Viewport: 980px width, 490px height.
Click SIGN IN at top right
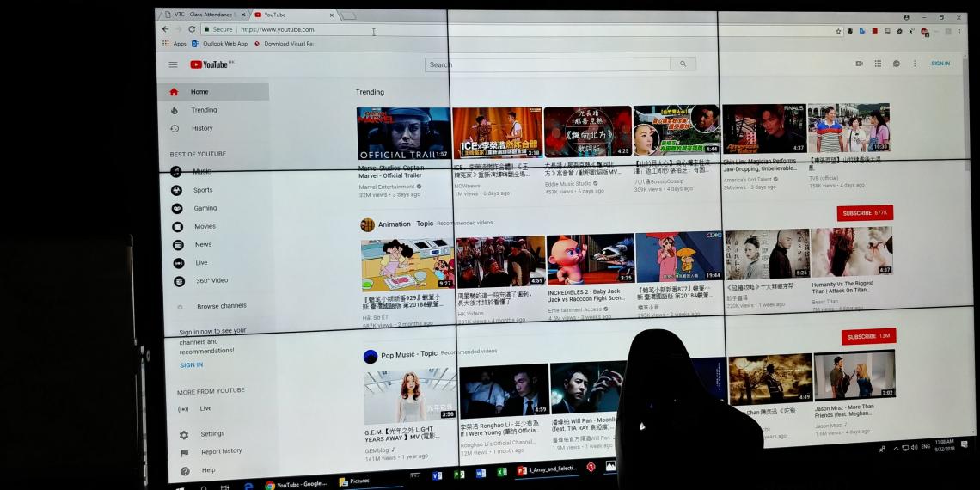[x=940, y=63]
